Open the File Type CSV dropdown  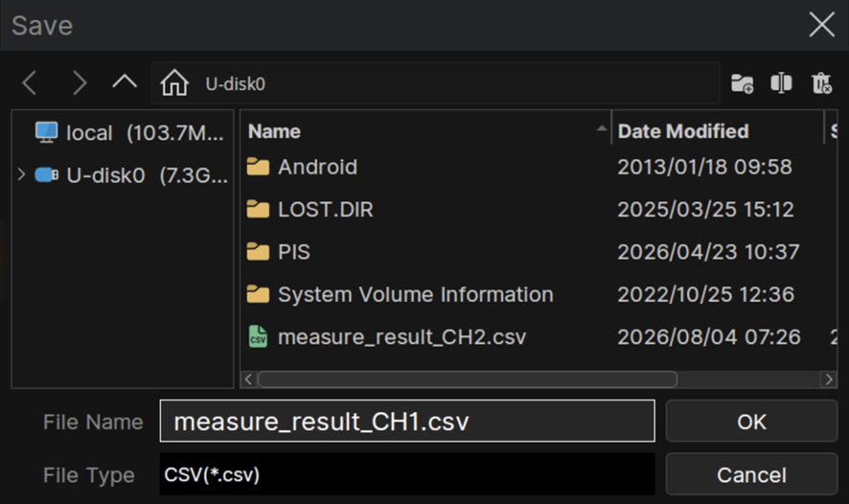point(407,474)
